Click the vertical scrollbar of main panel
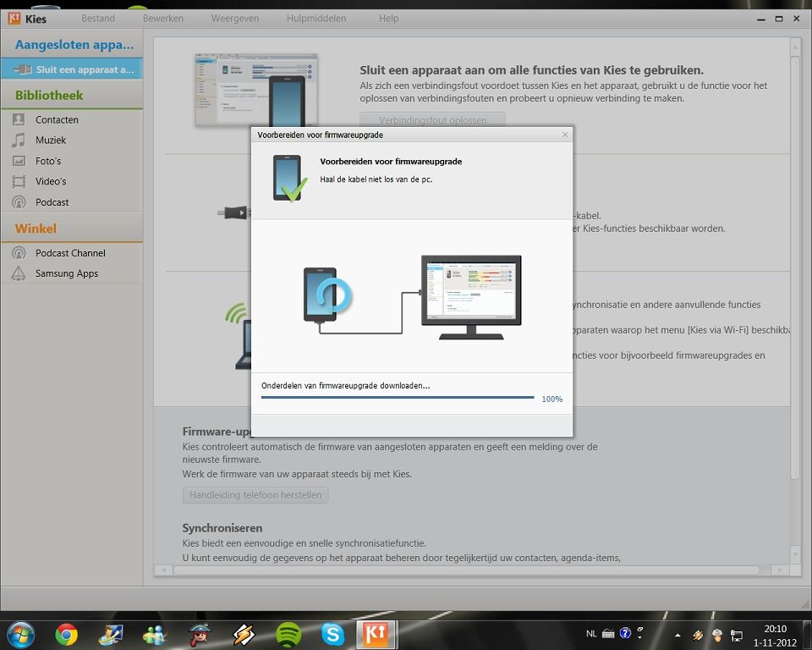The height and width of the screenshot is (650, 812). coord(795,267)
